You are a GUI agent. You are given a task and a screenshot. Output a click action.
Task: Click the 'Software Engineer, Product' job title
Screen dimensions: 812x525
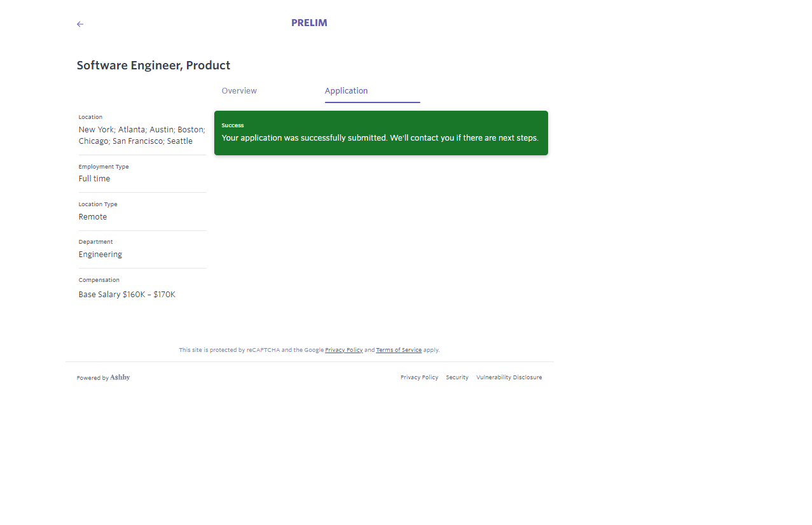[x=153, y=66]
